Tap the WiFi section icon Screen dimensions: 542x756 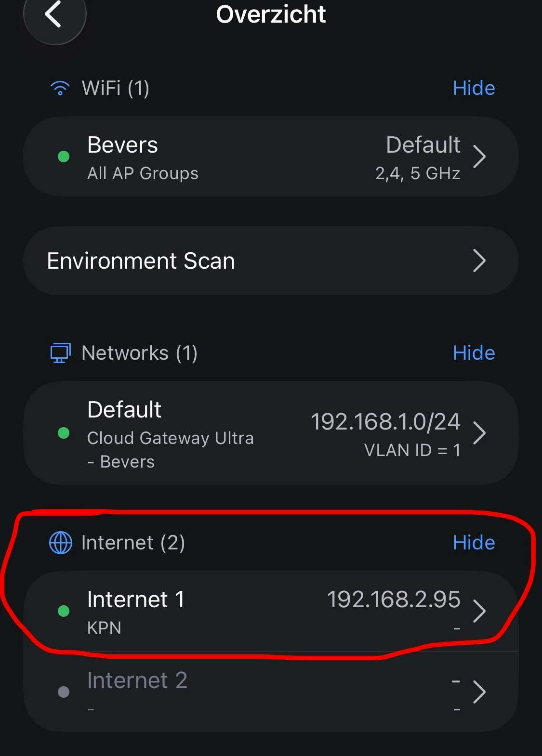pyautogui.click(x=60, y=88)
